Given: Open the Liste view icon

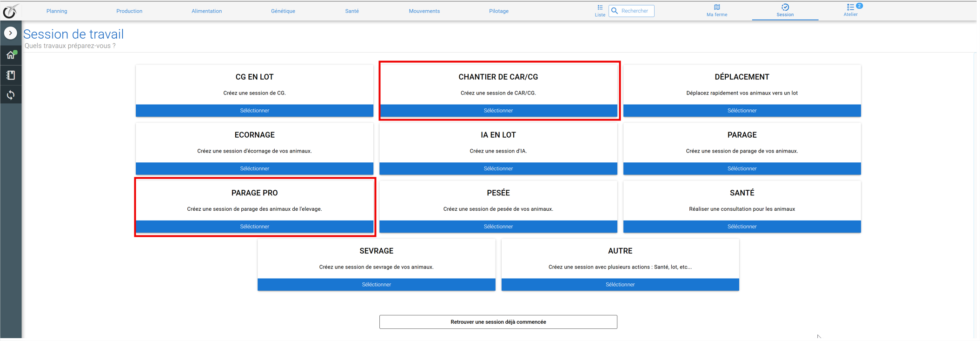Looking at the screenshot, I should coord(600,11).
